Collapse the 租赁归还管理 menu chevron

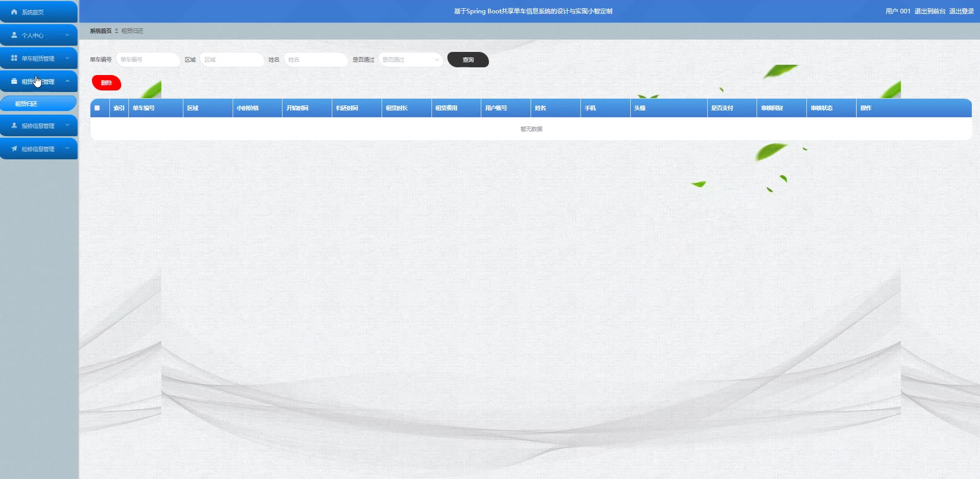click(x=67, y=81)
